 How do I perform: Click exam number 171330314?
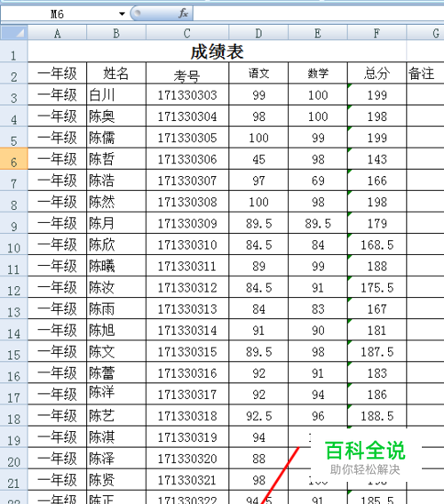tap(187, 330)
